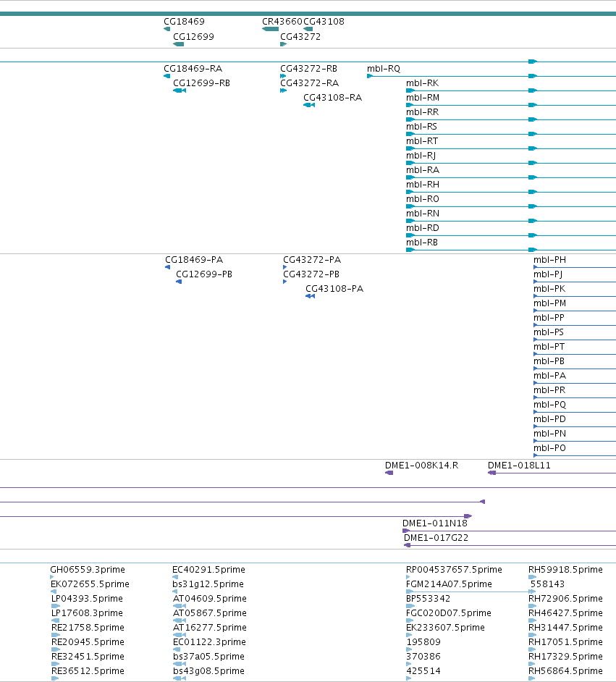Select the mbl-RH transcript
Viewport: 616px width, 682px height.
(x=423, y=185)
